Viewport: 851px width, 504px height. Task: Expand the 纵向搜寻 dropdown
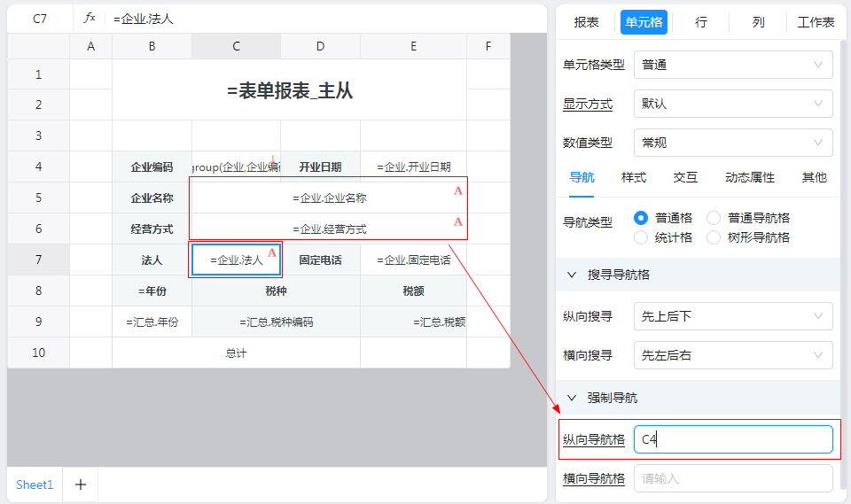(x=733, y=315)
